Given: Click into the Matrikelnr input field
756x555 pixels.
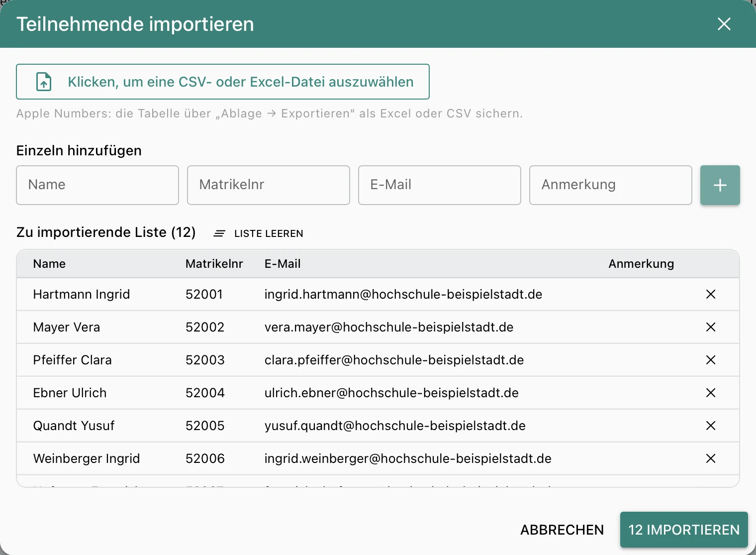Looking at the screenshot, I should click(x=269, y=185).
